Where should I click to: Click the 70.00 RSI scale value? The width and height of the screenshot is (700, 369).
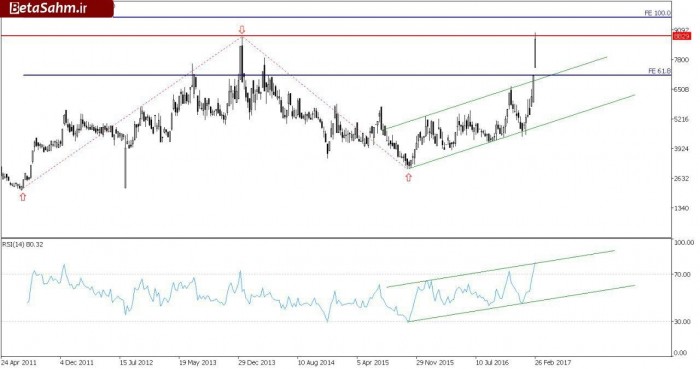683,274
